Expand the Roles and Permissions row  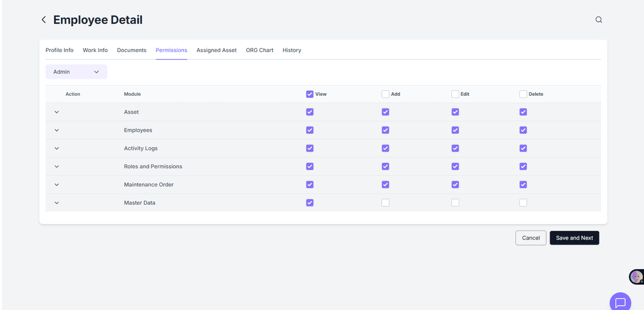tap(56, 166)
